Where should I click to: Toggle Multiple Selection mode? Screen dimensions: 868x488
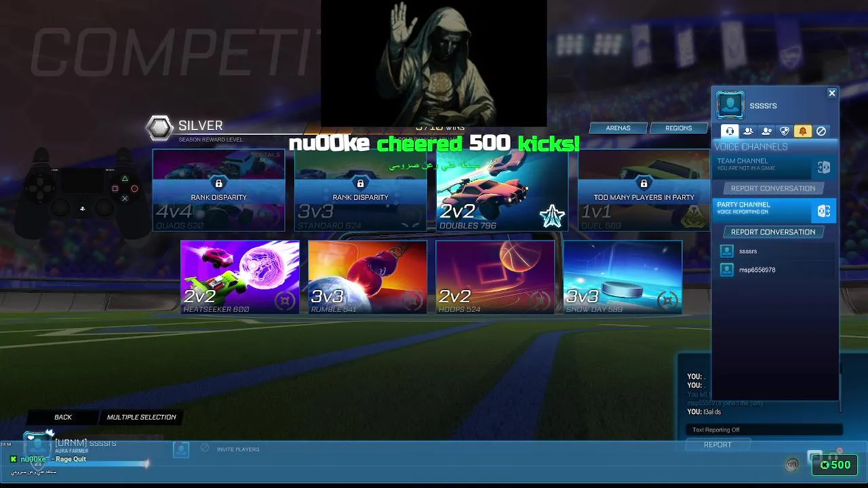pyautogui.click(x=141, y=417)
